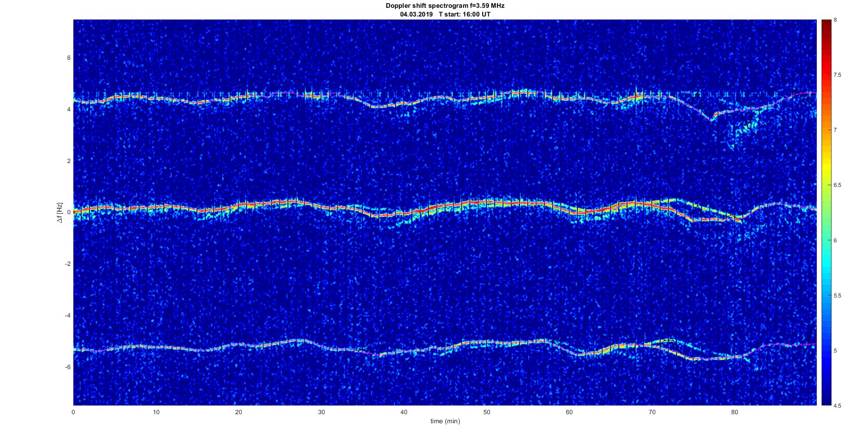The image size is (868, 435).
Task: Click the y-axis tick label '-4'
Action: [x=68, y=315]
